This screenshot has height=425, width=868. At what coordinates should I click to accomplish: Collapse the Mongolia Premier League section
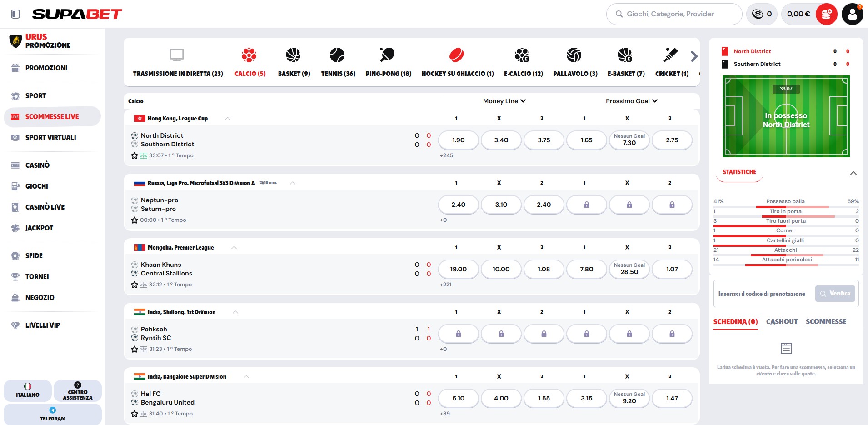point(234,248)
